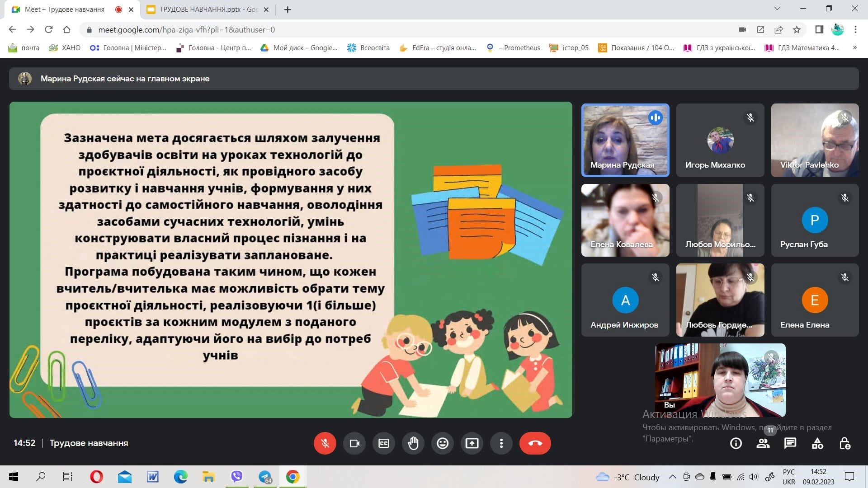Select Игорь Михалко participant tile
This screenshot has width=868, height=488.
[x=720, y=140]
